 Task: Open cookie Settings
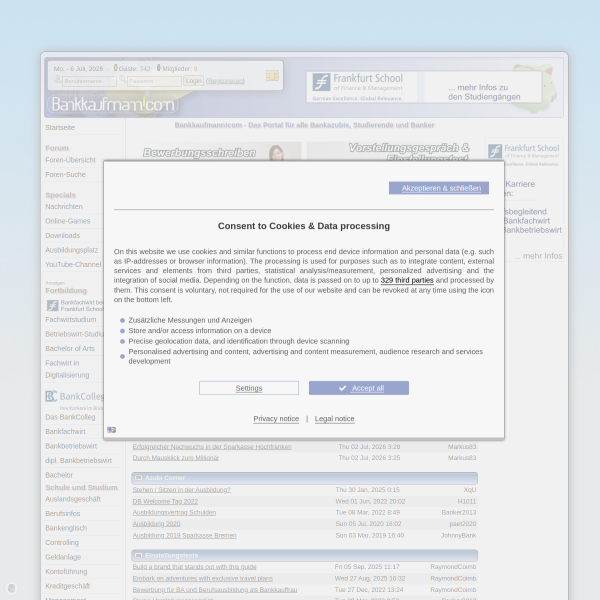(249, 388)
